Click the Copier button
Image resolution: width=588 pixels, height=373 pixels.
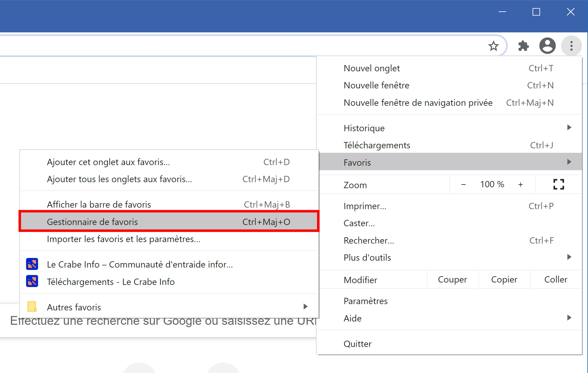tap(504, 280)
